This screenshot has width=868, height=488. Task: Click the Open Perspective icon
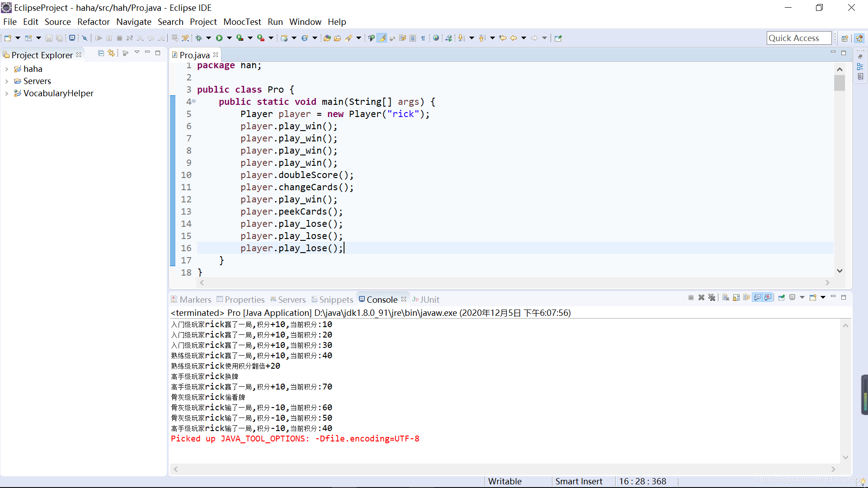click(844, 38)
